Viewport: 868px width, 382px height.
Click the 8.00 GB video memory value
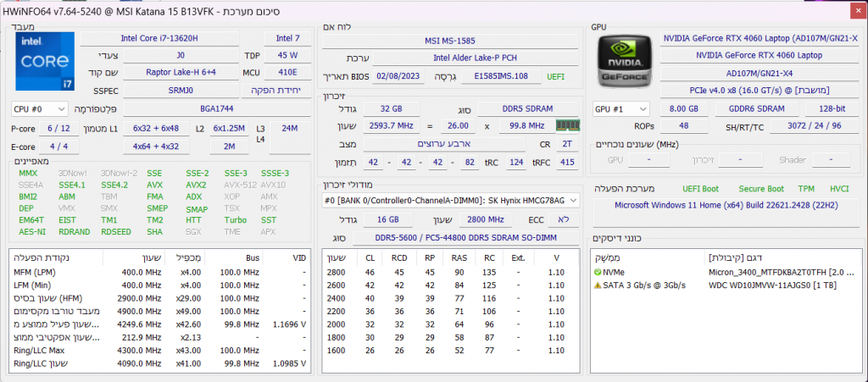pyautogui.click(x=684, y=109)
